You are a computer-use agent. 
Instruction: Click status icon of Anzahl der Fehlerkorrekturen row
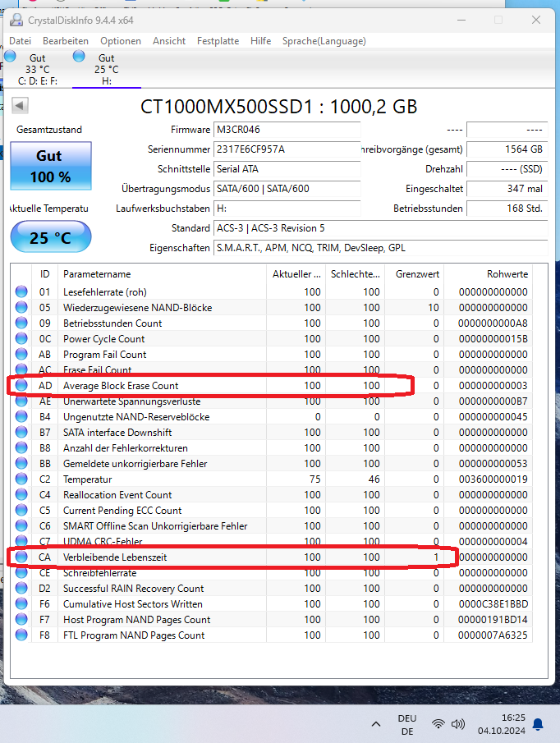coord(21,447)
